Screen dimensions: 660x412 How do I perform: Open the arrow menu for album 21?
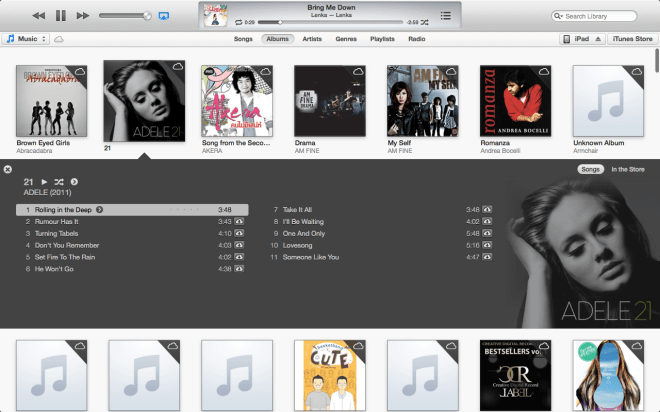tap(74, 181)
